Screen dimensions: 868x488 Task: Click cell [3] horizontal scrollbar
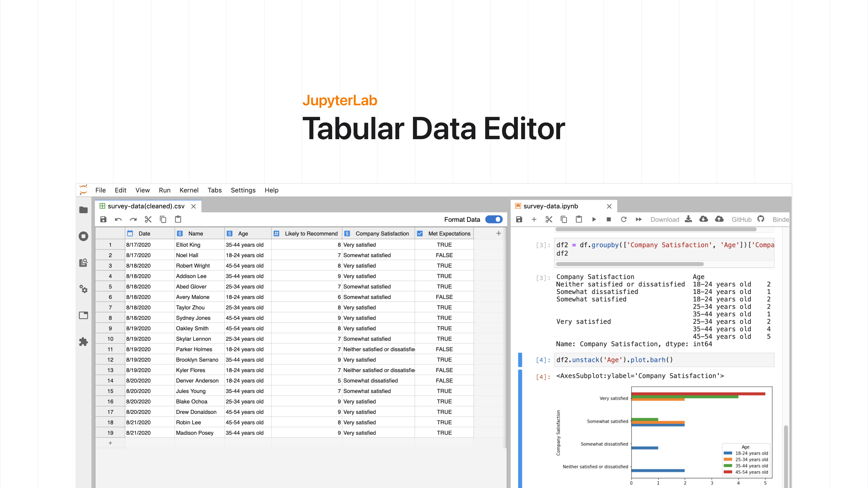pyautogui.click(x=630, y=264)
